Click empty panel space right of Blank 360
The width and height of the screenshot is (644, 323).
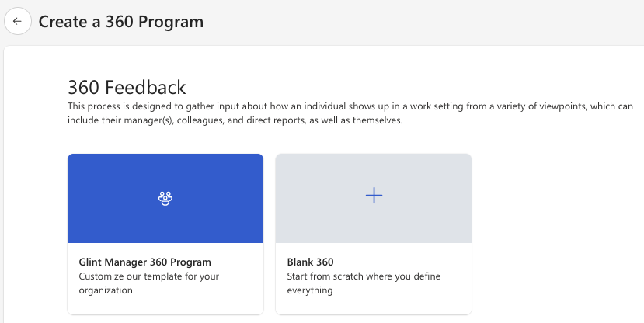(x=555, y=234)
